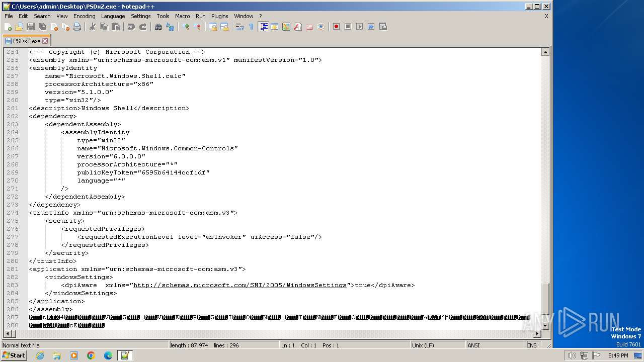Open the User Defined Language icon

click(274, 27)
